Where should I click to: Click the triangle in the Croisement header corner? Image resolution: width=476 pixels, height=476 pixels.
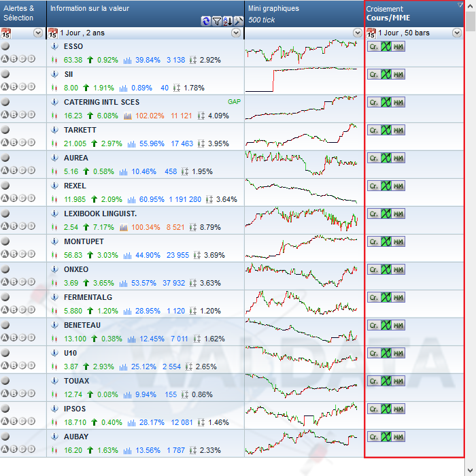460,5
